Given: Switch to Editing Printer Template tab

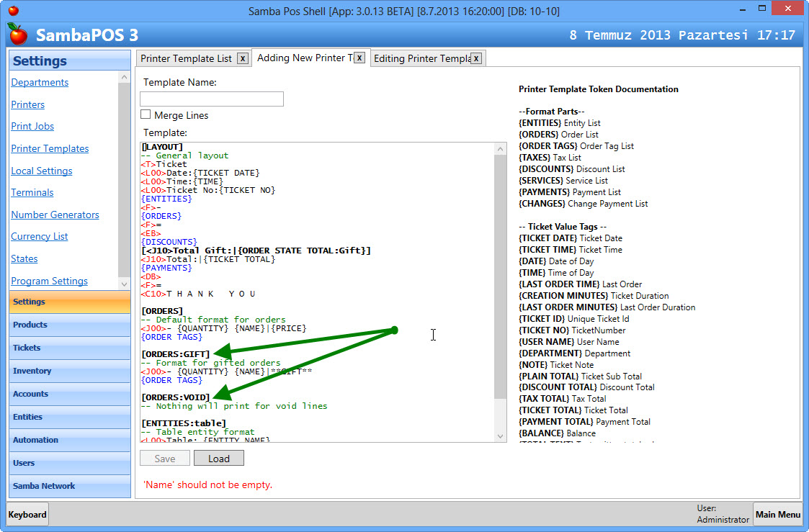Looking at the screenshot, I should [421, 58].
